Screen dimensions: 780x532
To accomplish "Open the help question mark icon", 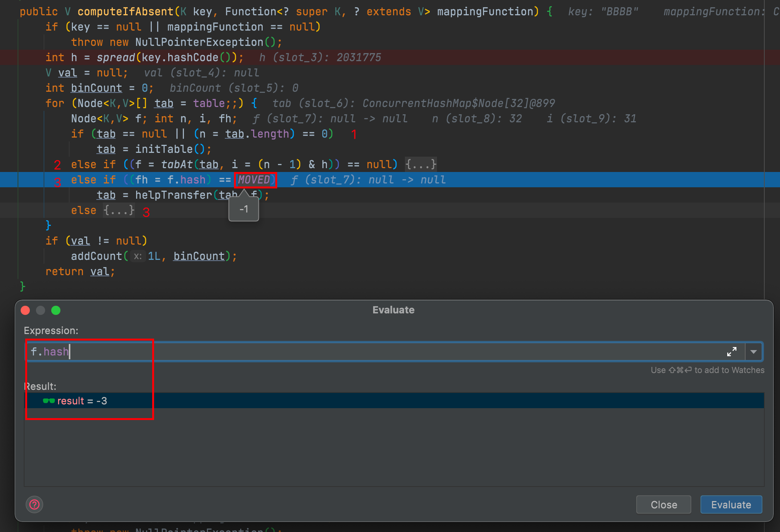I will click(x=34, y=504).
